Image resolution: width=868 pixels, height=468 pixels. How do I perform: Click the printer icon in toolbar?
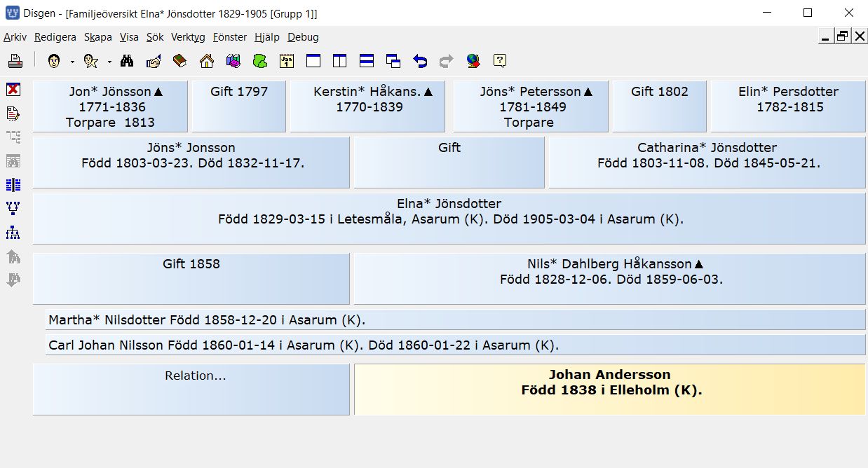15,61
